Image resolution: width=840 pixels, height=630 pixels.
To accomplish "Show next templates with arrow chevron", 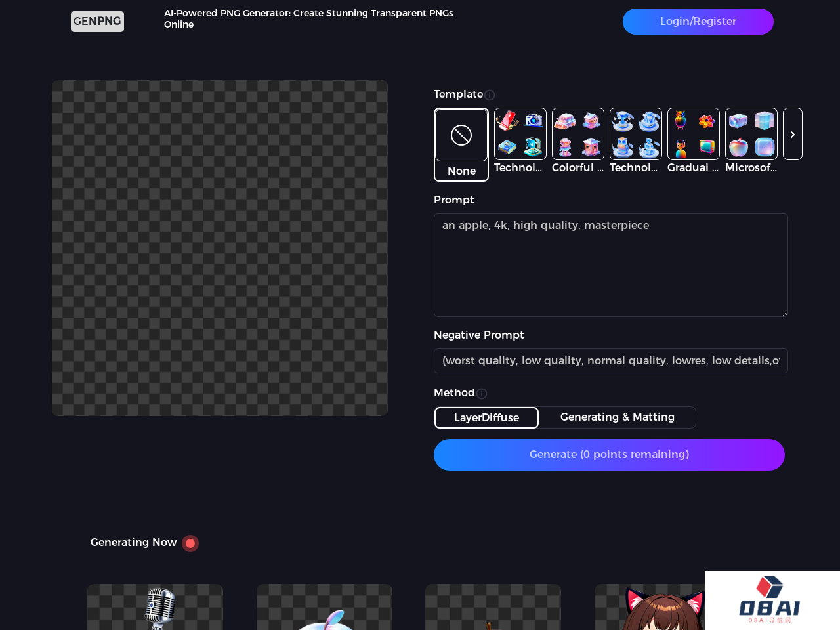I will (x=792, y=134).
